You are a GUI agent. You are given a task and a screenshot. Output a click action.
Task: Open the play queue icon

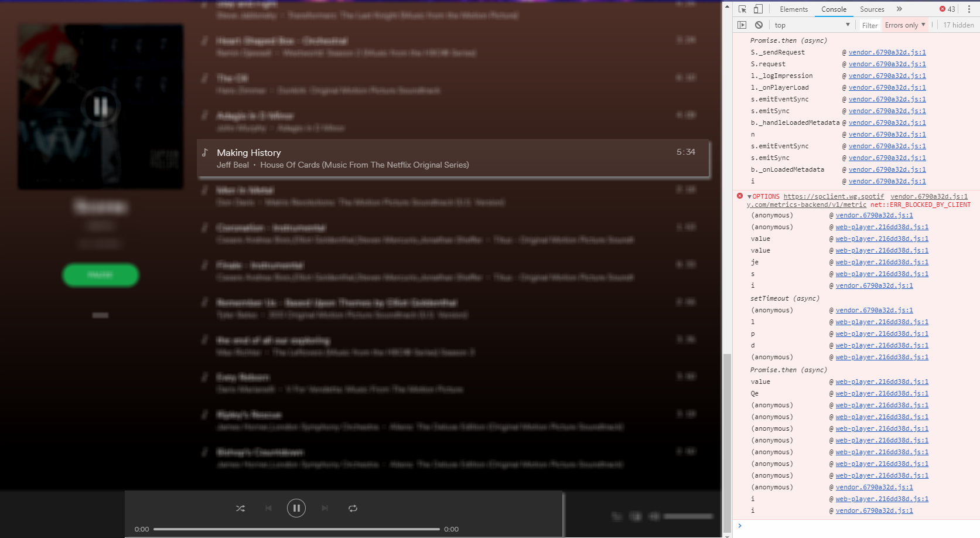616,516
